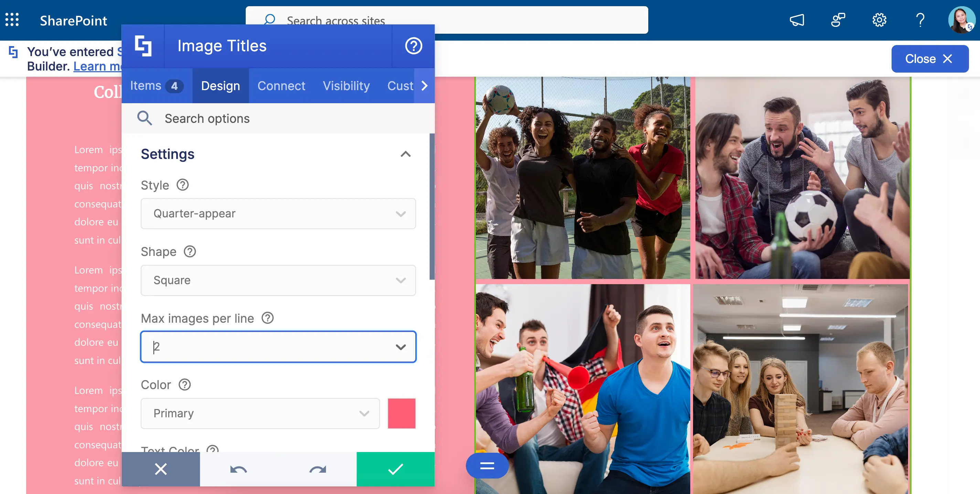Click the redo arrow button
Image resolution: width=980 pixels, height=494 pixels.
[317, 469]
